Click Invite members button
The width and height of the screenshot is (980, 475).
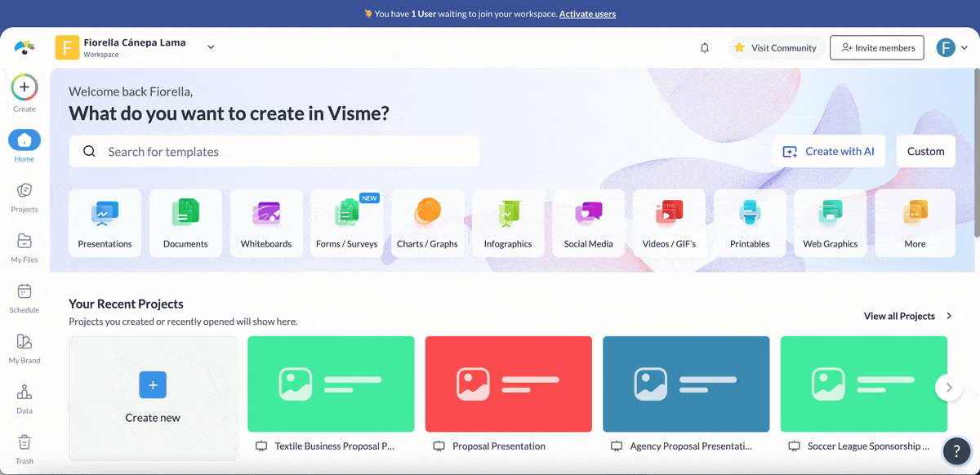(x=877, y=48)
